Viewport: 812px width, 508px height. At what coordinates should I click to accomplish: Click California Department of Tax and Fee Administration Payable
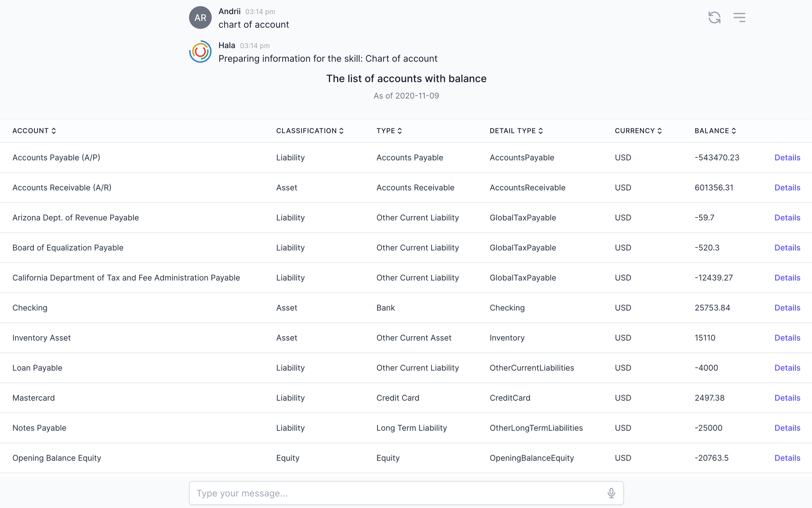pos(126,278)
